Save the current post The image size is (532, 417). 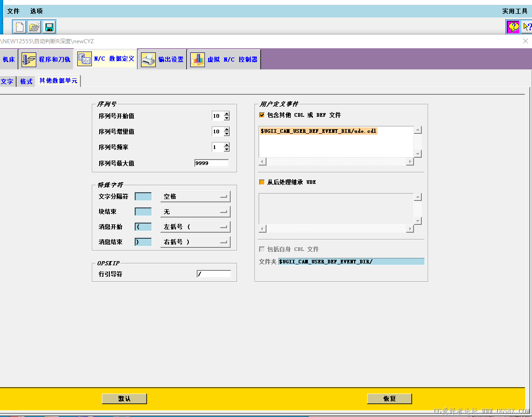point(49,27)
